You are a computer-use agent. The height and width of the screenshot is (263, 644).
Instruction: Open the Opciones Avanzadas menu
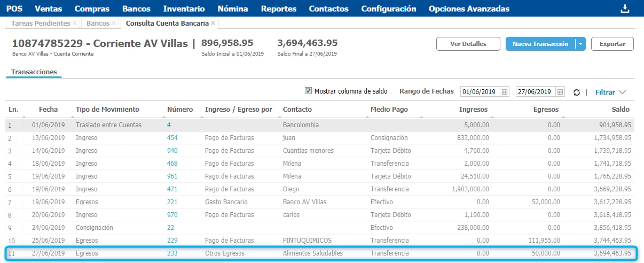pos(469,9)
